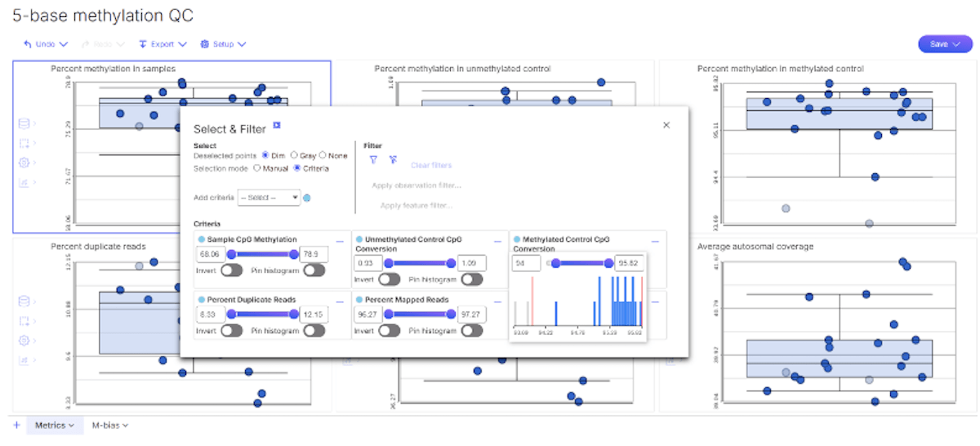Choose Manual selection mode

[257, 168]
